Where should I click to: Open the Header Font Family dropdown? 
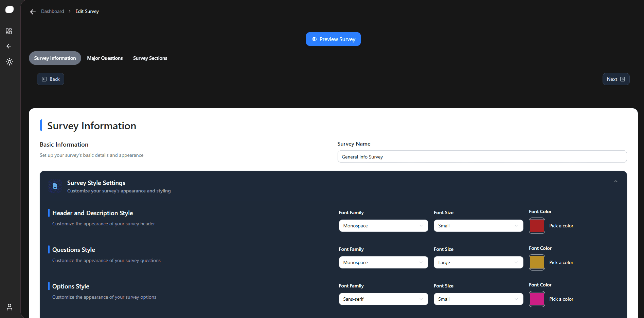pos(383,226)
